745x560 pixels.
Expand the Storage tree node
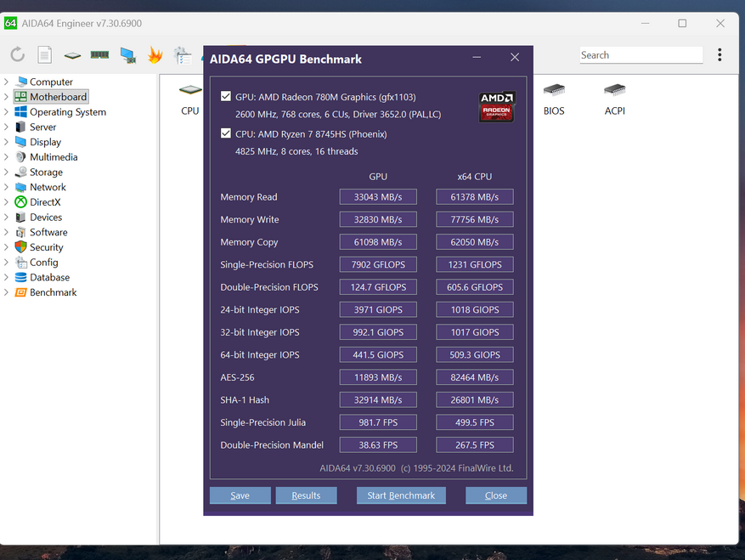(x=6, y=173)
